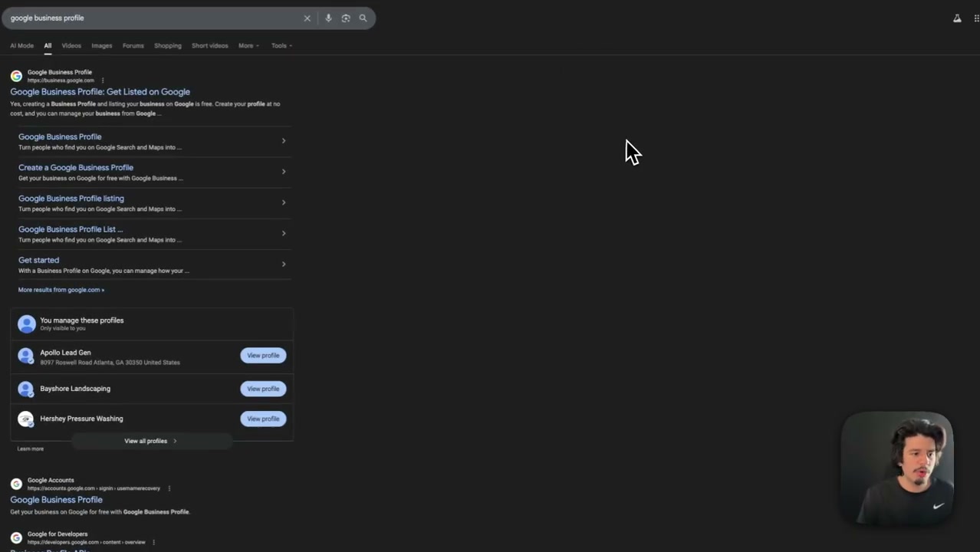Open three-dot menu beside business.google.com result
The image size is (980, 552).
(102, 80)
